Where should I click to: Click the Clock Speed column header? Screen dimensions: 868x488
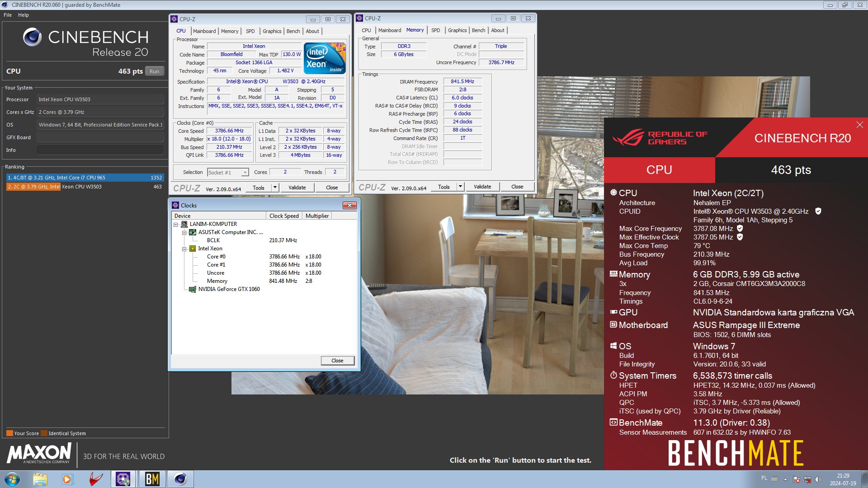(x=284, y=216)
